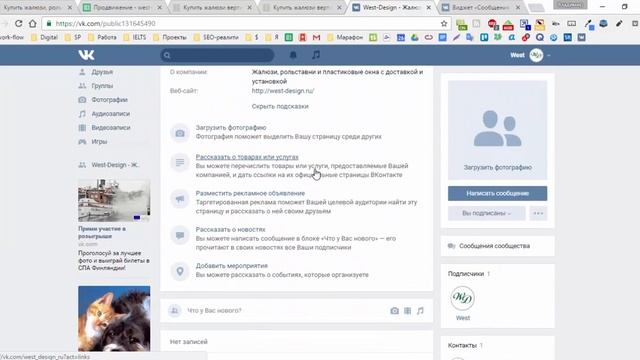Open West profile avatar in header
The image size is (640, 360).
pyautogui.click(x=536, y=55)
